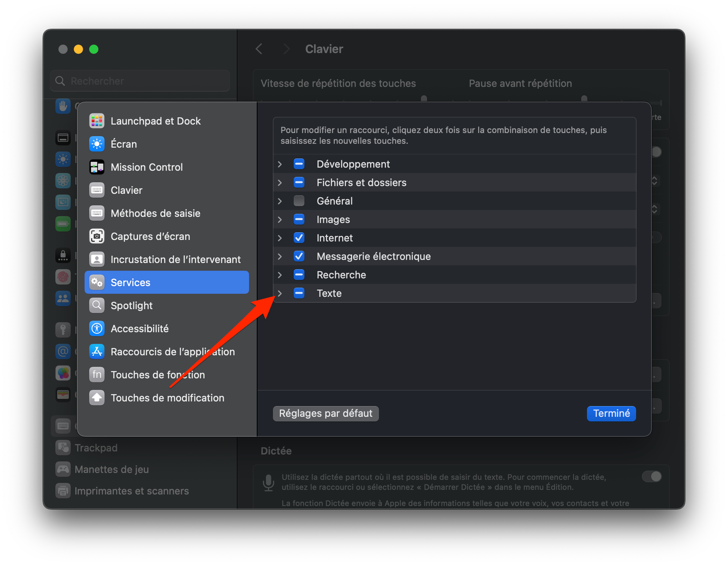Select Touches de modification in list

point(167,398)
